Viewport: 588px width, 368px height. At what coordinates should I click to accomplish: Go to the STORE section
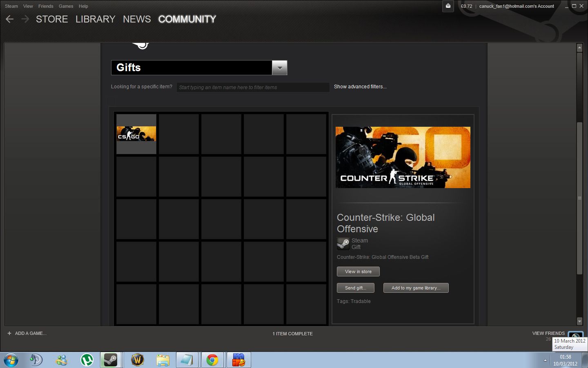[52, 19]
